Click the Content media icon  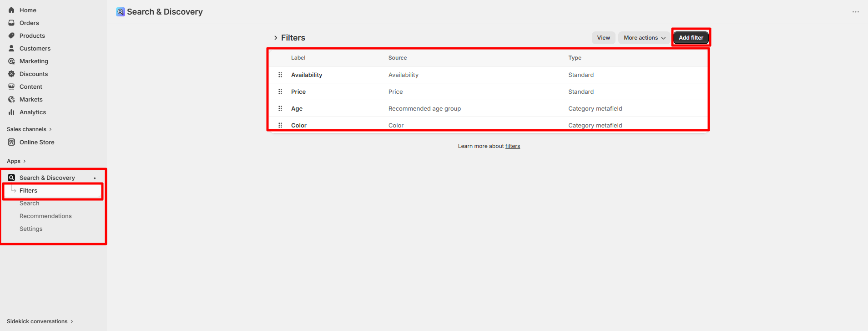point(11,87)
